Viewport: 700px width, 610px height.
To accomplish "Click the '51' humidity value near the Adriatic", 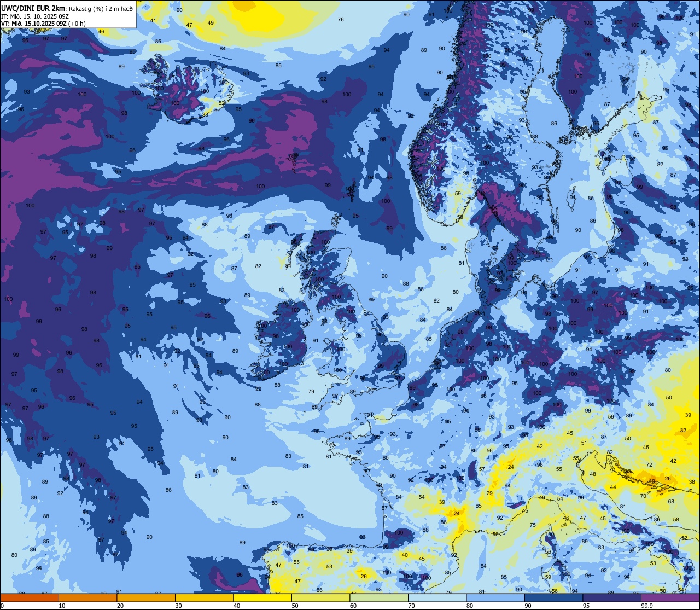I will point(584,443).
